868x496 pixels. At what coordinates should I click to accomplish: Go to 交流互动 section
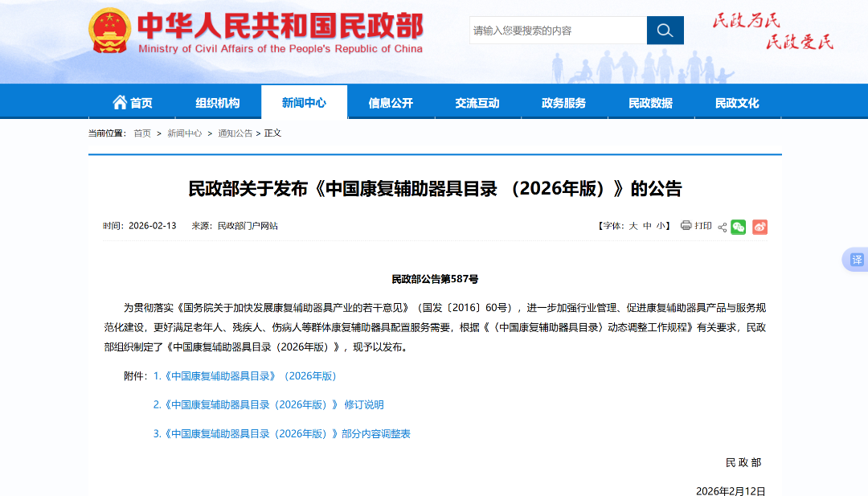[478, 102]
